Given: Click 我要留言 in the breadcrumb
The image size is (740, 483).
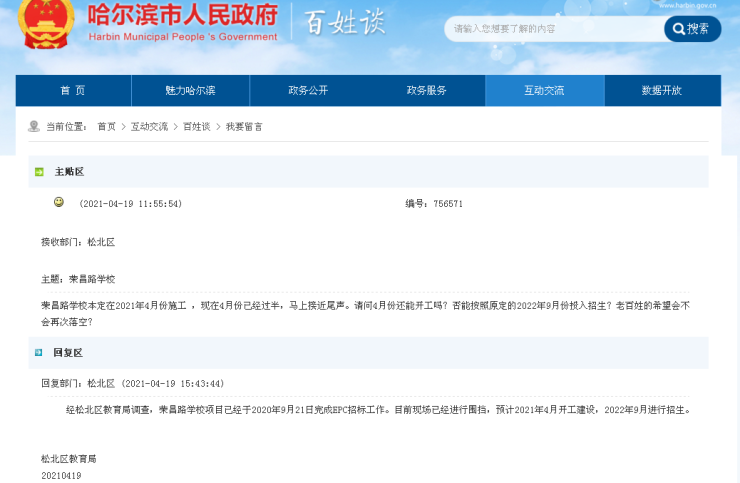Looking at the screenshot, I should click(x=244, y=127).
